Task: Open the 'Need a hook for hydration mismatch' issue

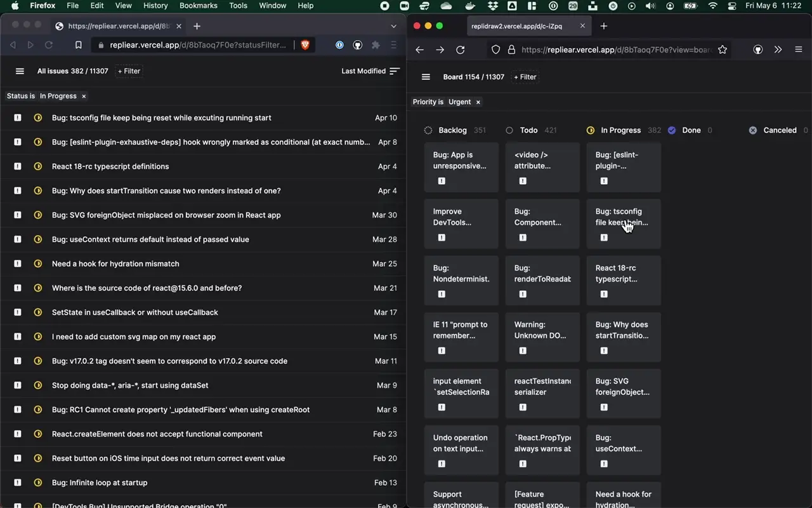Action: pyautogui.click(x=115, y=264)
